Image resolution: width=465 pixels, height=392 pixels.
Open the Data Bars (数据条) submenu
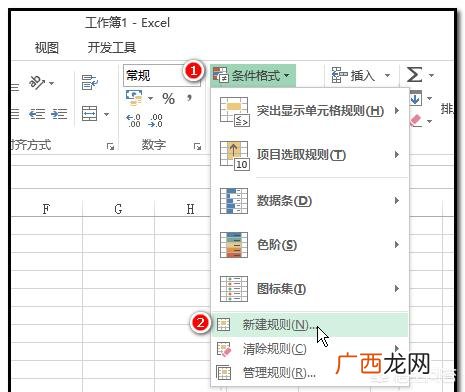310,201
